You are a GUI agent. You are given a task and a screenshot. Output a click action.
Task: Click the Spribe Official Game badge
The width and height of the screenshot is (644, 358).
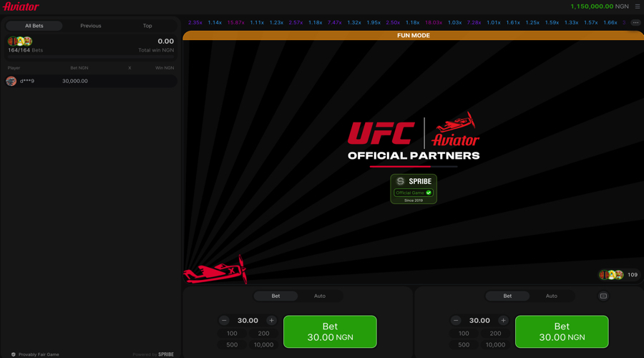coord(414,189)
